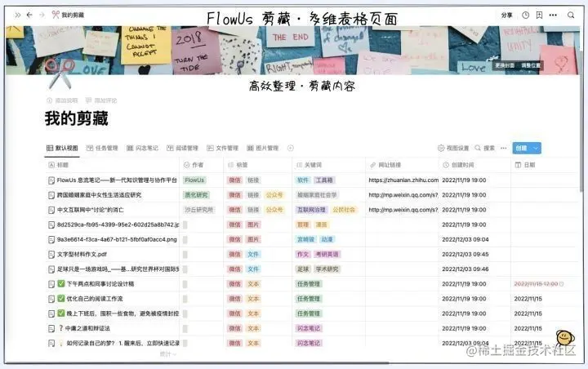Click the smiley help mascot icon

coord(565,338)
